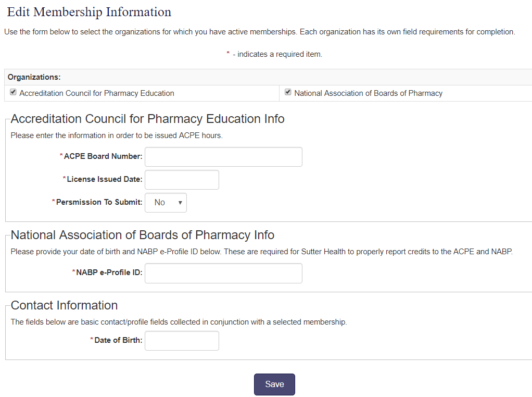This screenshot has width=532, height=397.
Task: Uncheck the National Association of Boards of Pharmacy checkbox
Action: coord(288,92)
